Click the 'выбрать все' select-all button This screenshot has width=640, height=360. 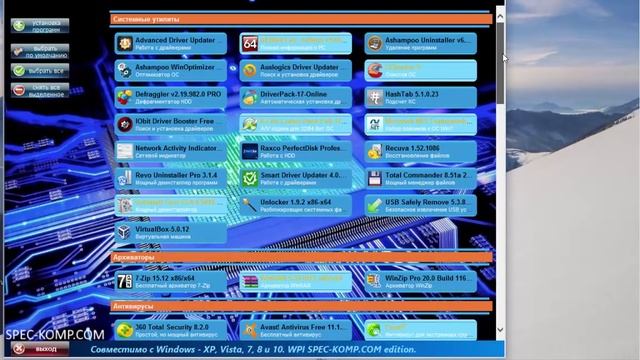tap(40, 71)
